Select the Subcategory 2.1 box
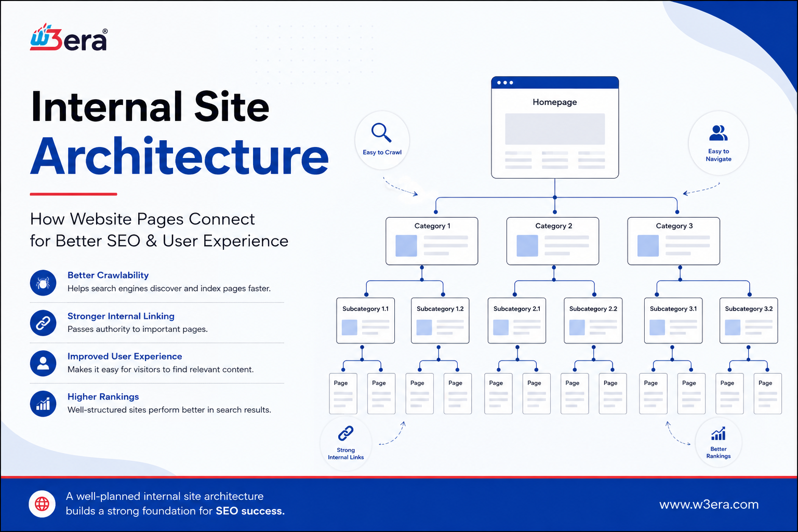 coord(517,321)
